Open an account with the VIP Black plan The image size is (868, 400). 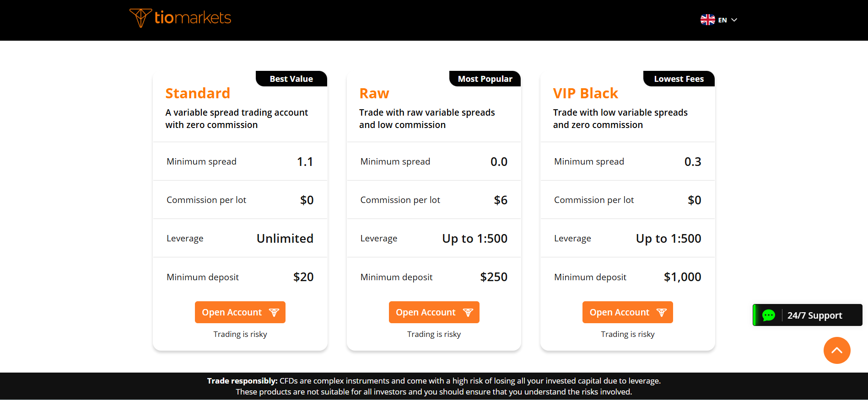click(x=627, y=312)
